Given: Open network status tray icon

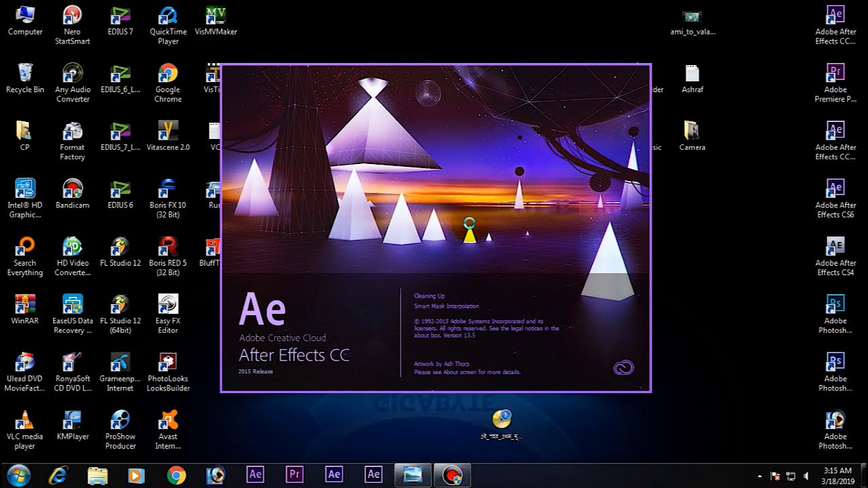Looking at the screenshot, I should [791, 476].
